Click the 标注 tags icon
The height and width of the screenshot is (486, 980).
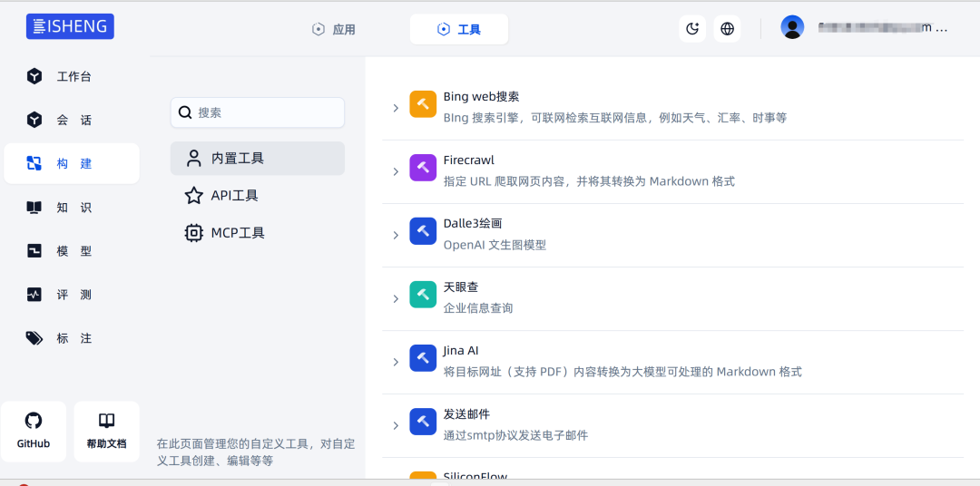pos(34,338)
